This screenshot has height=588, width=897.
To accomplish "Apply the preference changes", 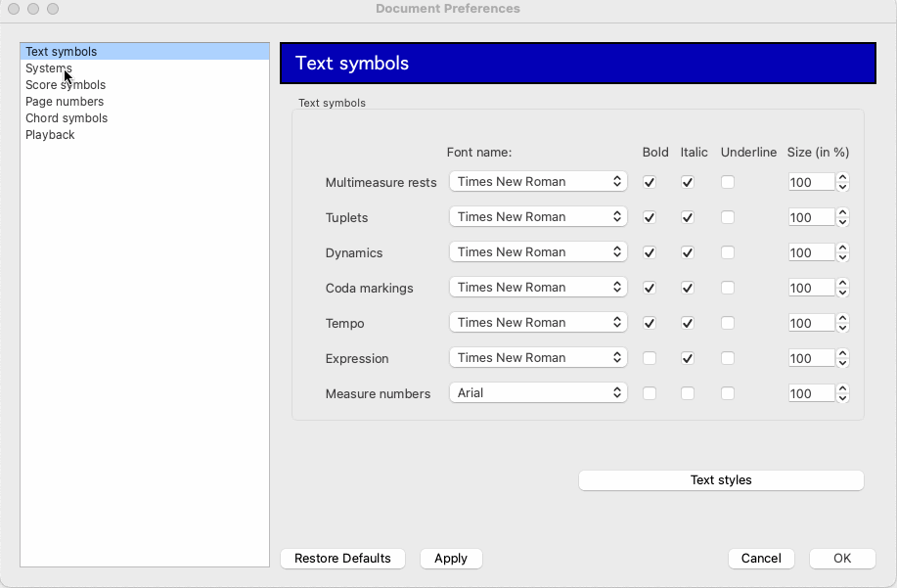I will coord(451,559).
